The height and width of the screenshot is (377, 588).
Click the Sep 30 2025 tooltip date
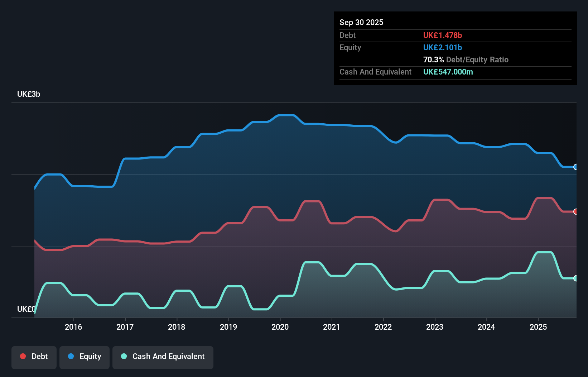point(361,22)
